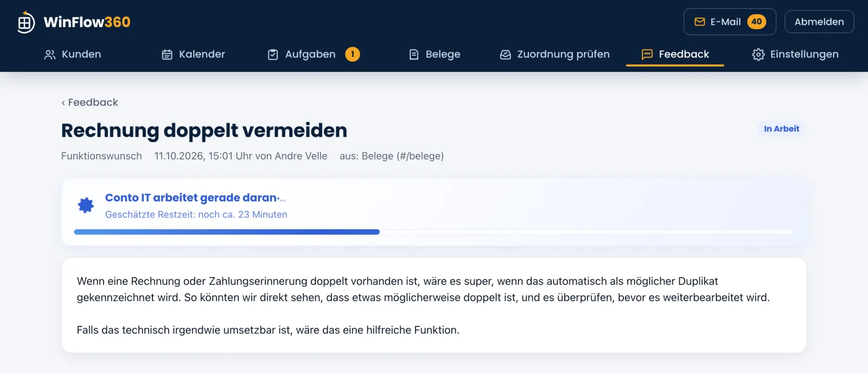Screen dimensions: 868x373
Task: Click the paragraph starting Wenn eine Rechnung
Action: point(423,290)
